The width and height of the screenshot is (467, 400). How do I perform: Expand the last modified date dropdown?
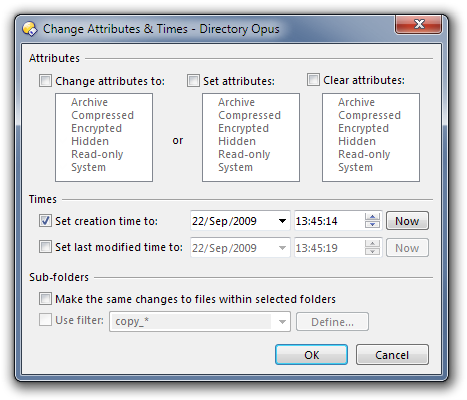pyautogui.click(x=282, y=248)
